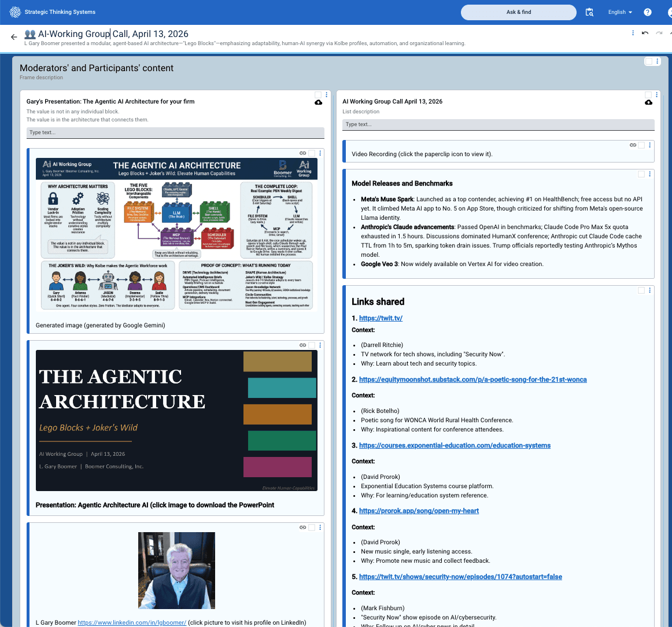Click the page title AI-Working Group Call

113,34
